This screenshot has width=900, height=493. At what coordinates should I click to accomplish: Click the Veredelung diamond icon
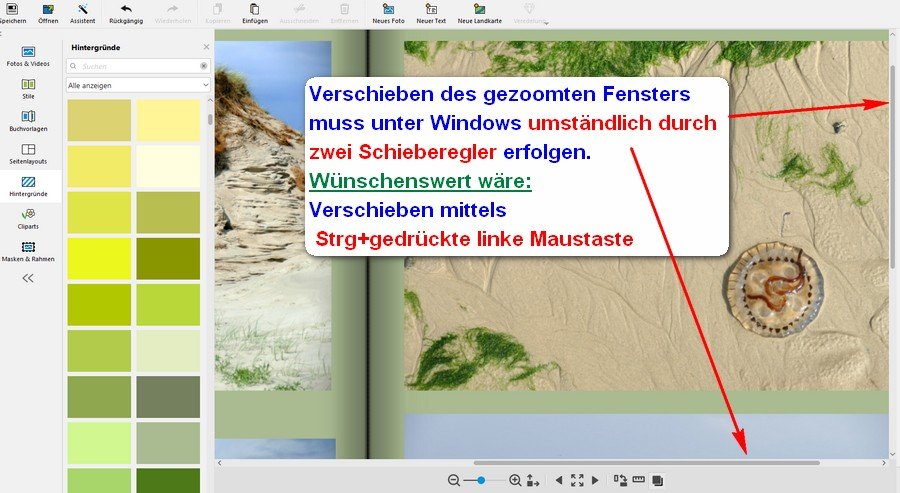point(529,9)
